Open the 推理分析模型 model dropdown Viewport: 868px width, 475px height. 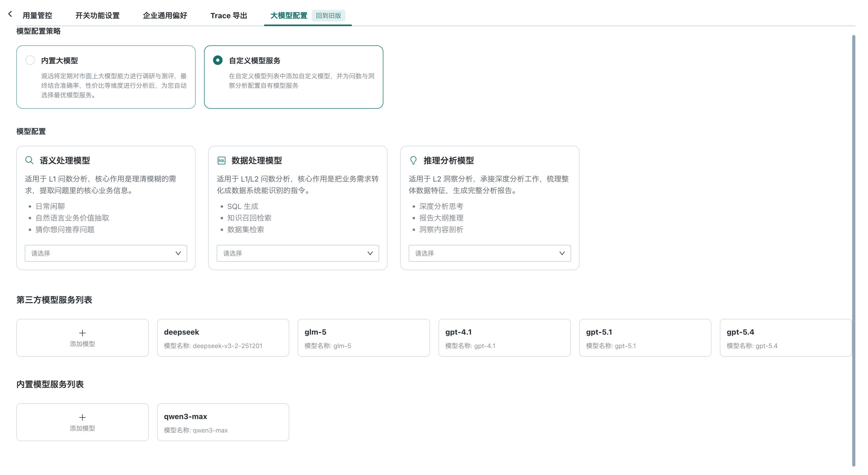click(490, 253)
